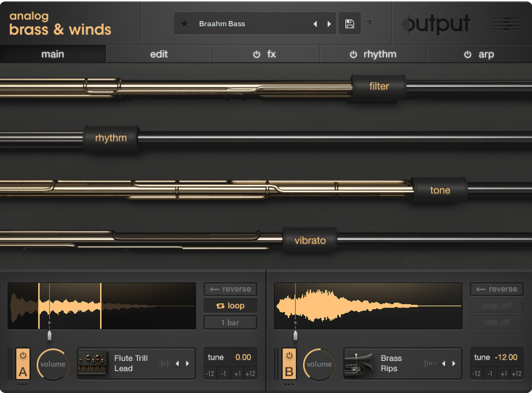The width and height of the screenshot is (532, 393).
Task: Click the favorite star next to Braahm Bass
Action: [185, 23]
